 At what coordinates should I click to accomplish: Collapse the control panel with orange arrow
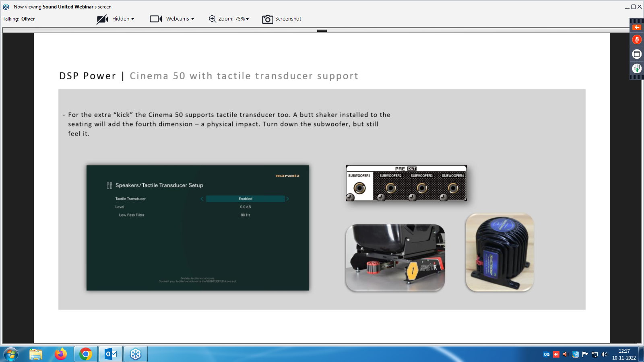[x=637, y=27]
